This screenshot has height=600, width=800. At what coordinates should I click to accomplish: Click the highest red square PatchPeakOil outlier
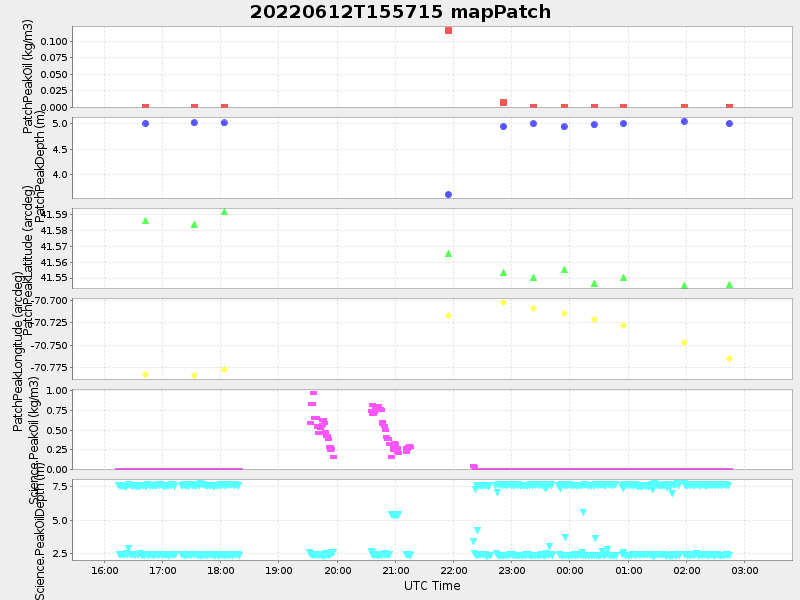coord(448,31)
